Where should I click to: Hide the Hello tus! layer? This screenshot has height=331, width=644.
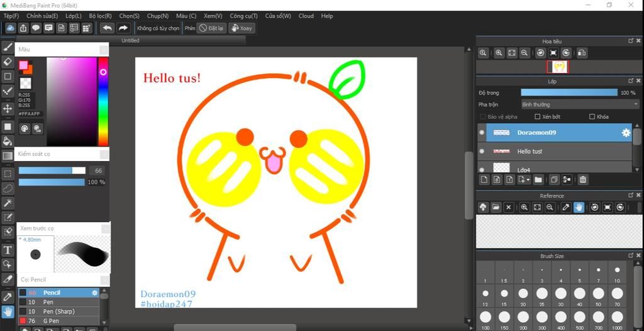pyautogui.click(x=482, y=152)
